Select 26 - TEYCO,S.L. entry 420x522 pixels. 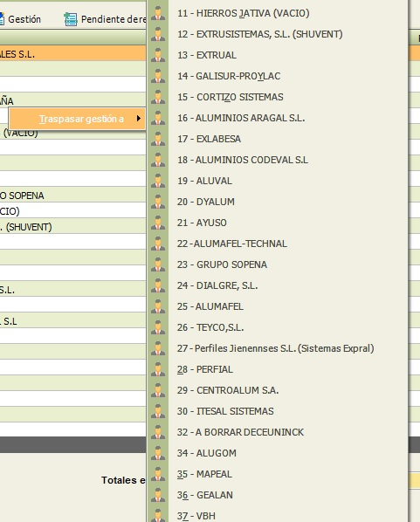(x=210, y=327)
